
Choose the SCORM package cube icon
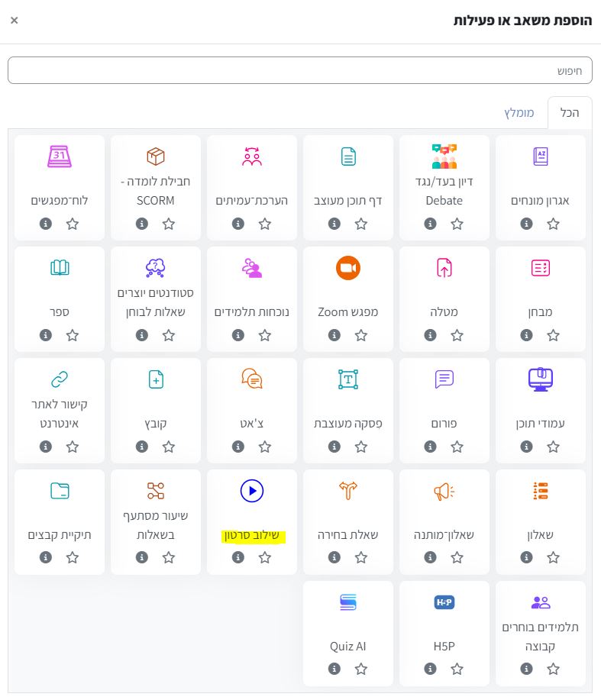pos(156,156)
